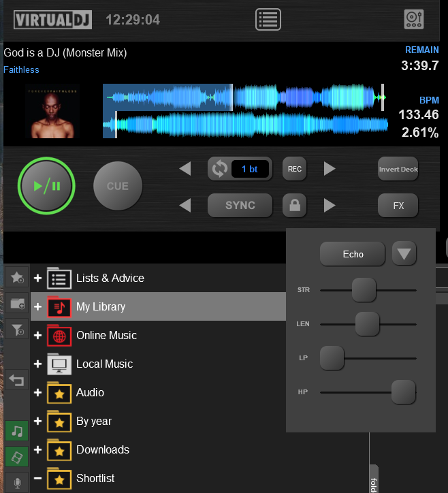Click the My Library red music icon
Viewport: 448px width, 493px height.
59,307
